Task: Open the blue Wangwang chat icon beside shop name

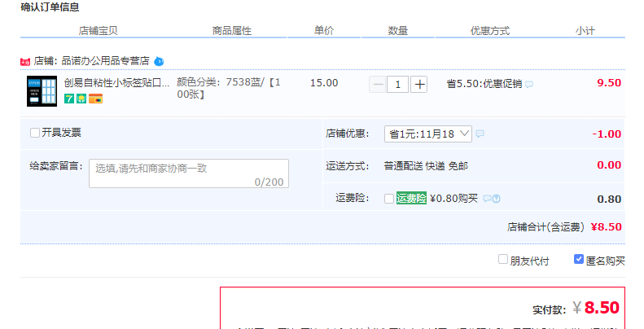Action: [x=159, y=62]
